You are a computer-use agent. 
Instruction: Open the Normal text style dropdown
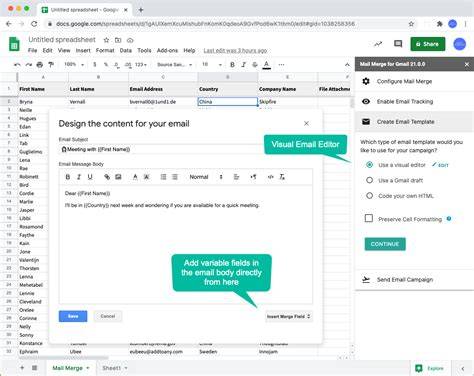[x=206, y=177]
